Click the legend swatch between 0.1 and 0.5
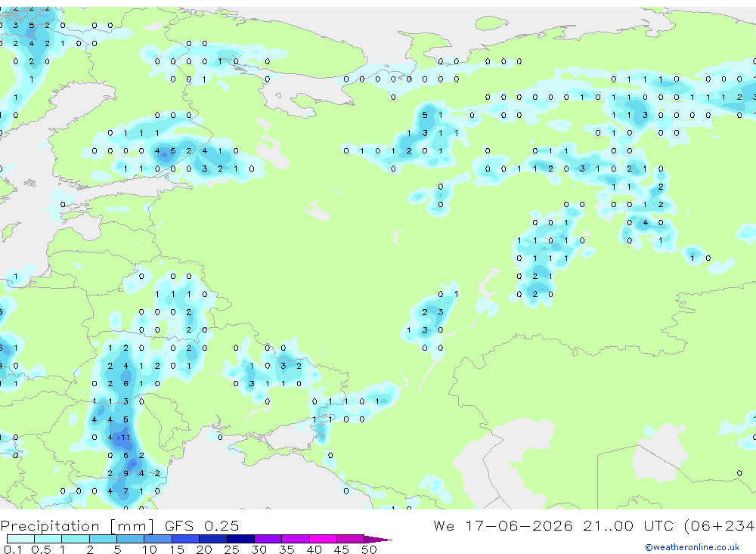 pyautogui.click(x=20, y=539)
